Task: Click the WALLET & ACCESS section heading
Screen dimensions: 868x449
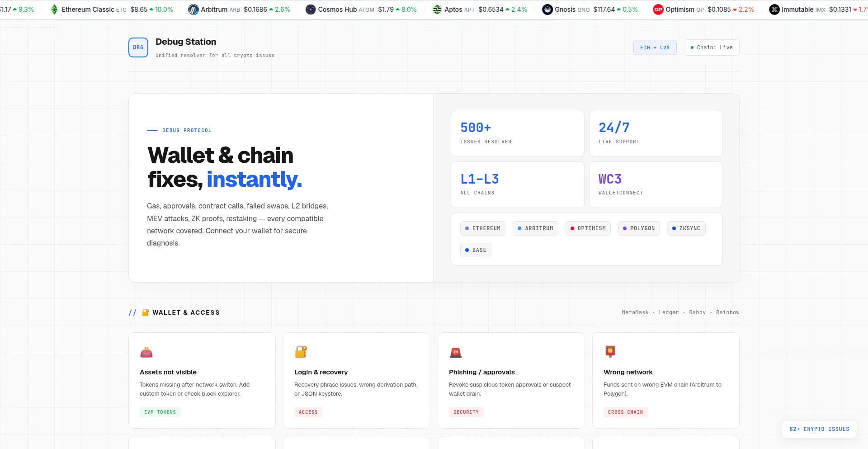Action: (186, 312)
